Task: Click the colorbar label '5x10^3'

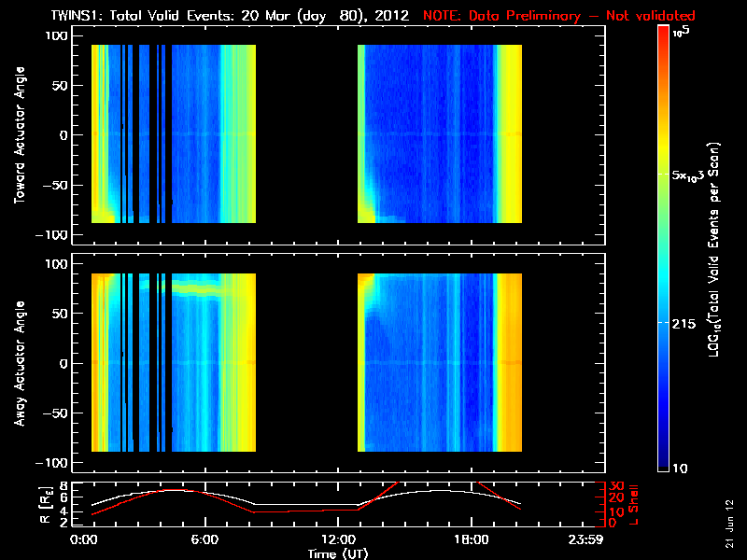Action: [687, 175]
